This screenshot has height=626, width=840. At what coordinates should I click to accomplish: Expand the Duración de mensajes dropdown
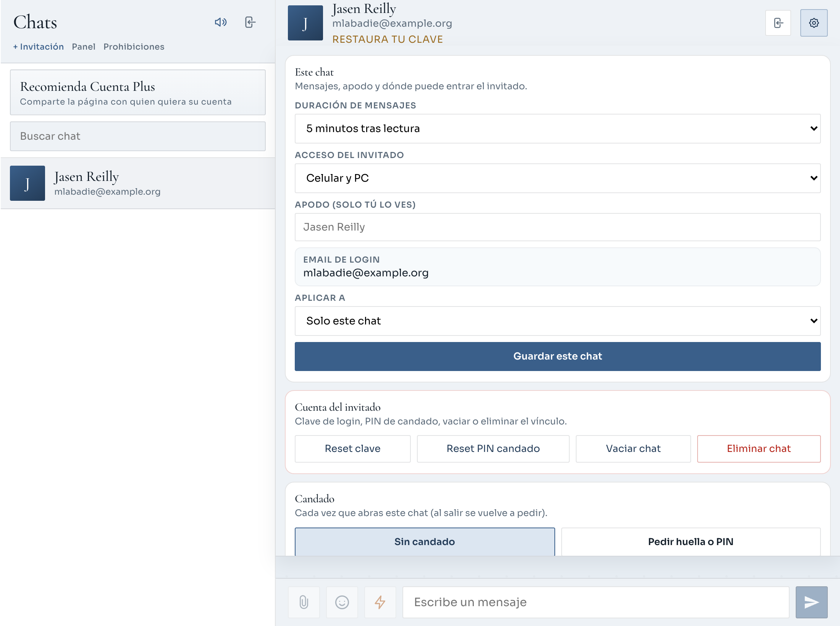[557, 129]
